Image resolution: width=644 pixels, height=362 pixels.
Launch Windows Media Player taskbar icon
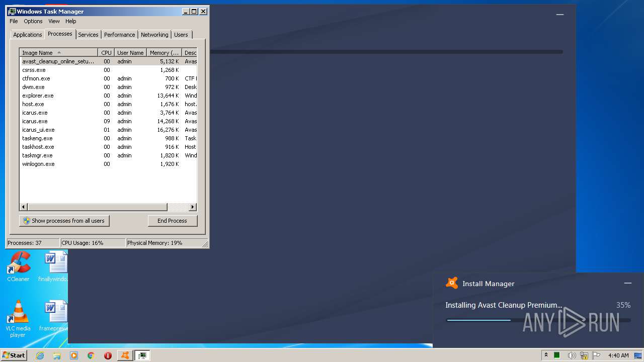(74, 355)
